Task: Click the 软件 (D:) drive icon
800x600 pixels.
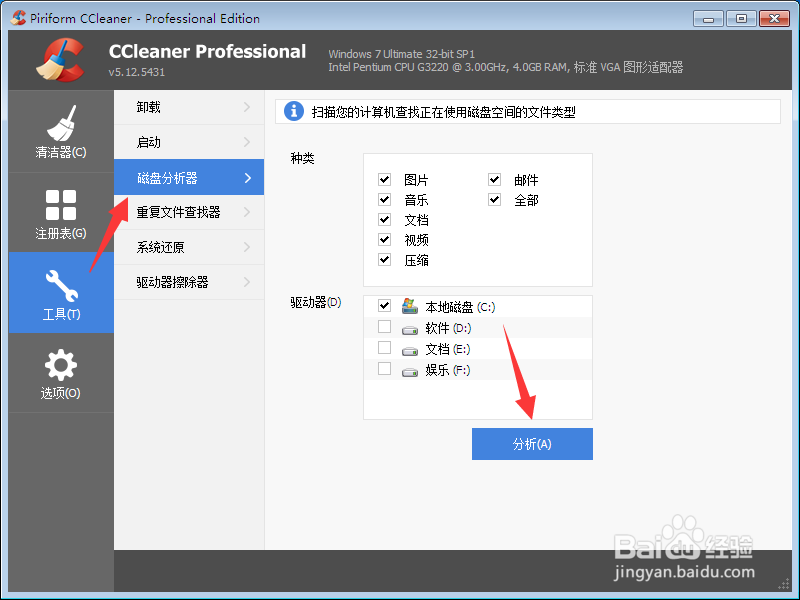Action: [410, 330]
